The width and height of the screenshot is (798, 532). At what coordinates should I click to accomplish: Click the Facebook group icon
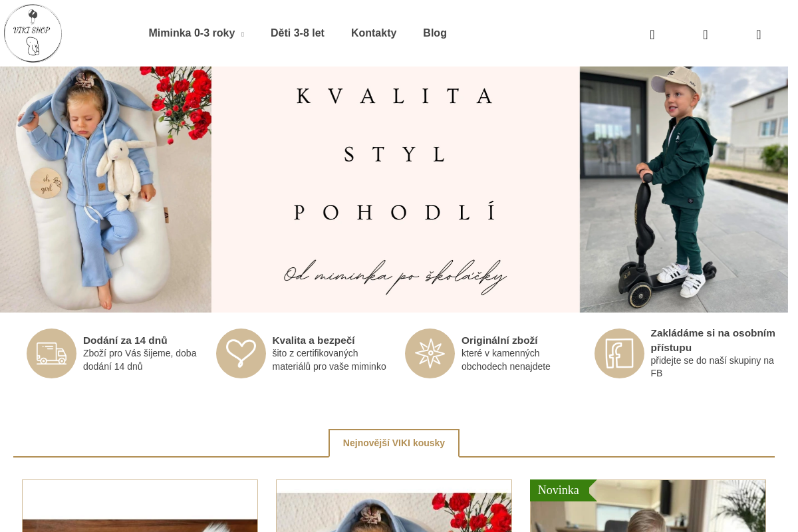(x=619, y=353)
